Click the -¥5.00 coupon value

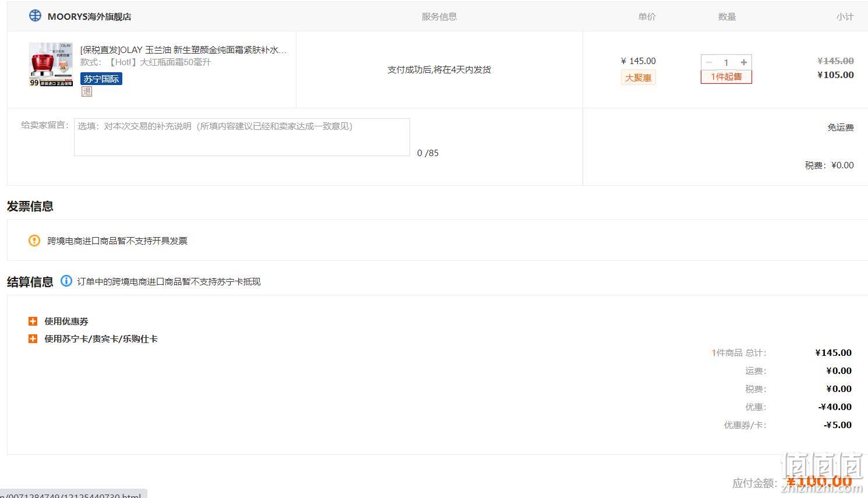(838, 425)
